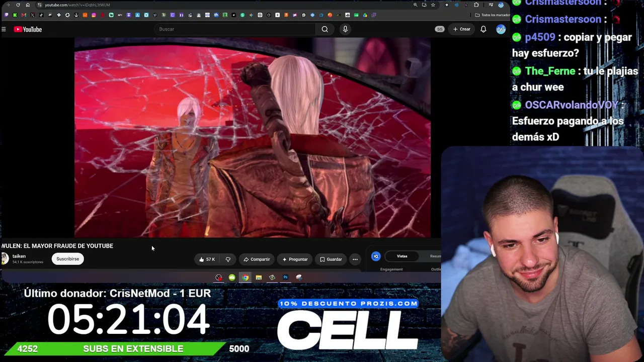
Task: Click the video title text
Action: tap(57, 246)
